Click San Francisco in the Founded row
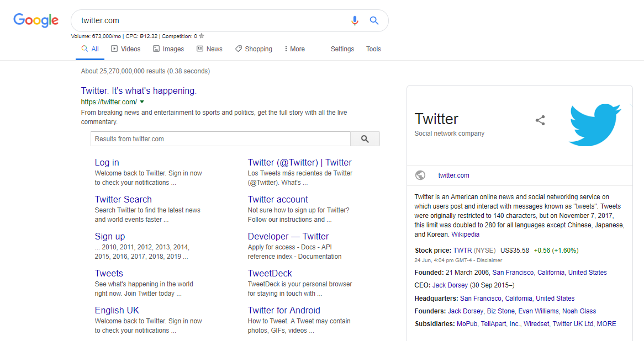This screenshot has width=644, height=341. point(514,273)
